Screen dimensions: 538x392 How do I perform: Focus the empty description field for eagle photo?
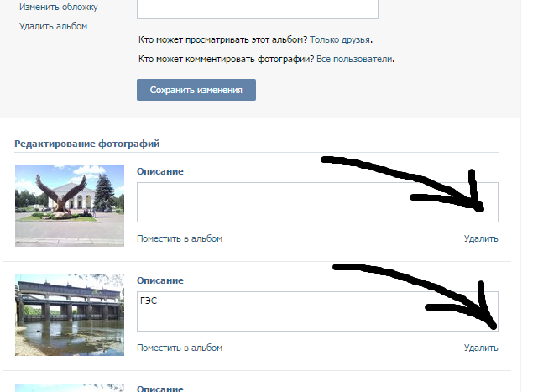pos(317,202)
